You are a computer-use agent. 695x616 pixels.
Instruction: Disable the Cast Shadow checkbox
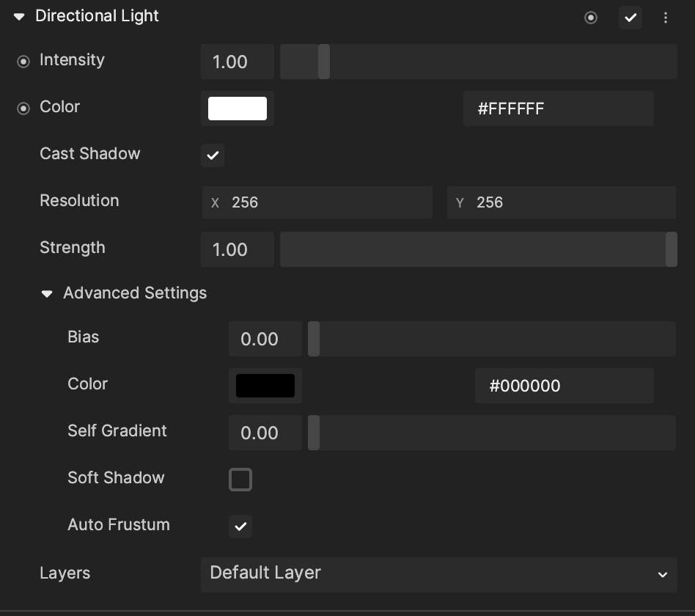click(x=213, y=155)
